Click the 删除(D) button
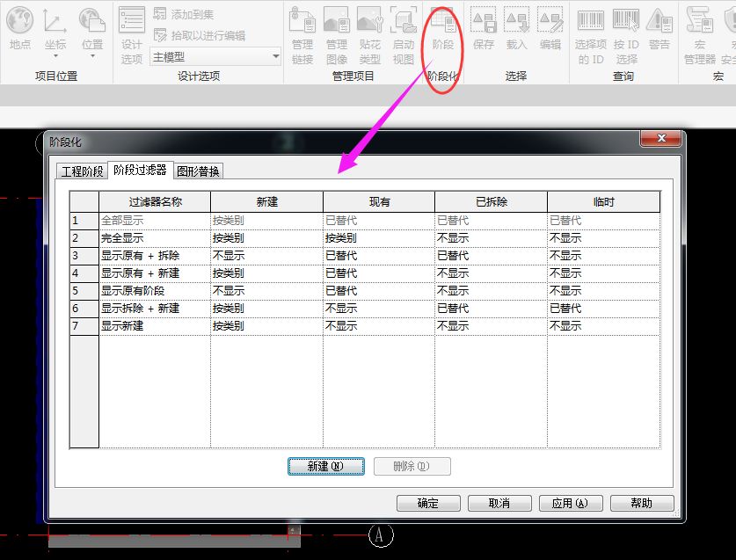 [412, 466]
